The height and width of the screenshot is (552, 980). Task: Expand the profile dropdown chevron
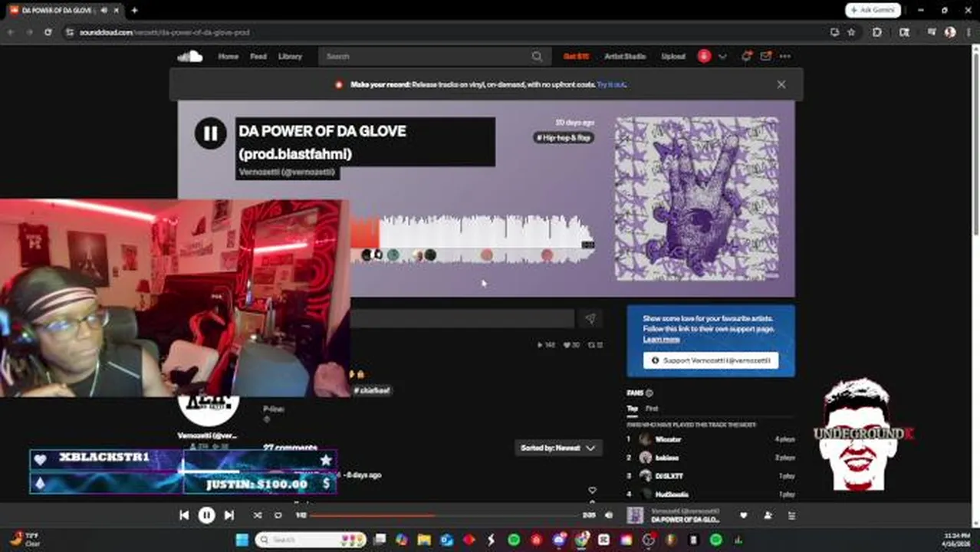click(x=722, y=57)
